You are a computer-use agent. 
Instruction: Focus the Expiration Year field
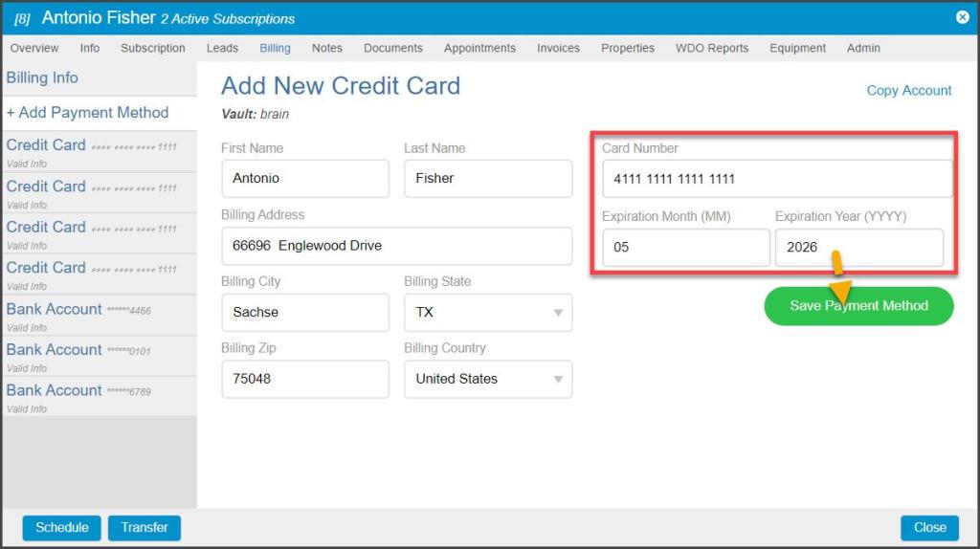858,248
